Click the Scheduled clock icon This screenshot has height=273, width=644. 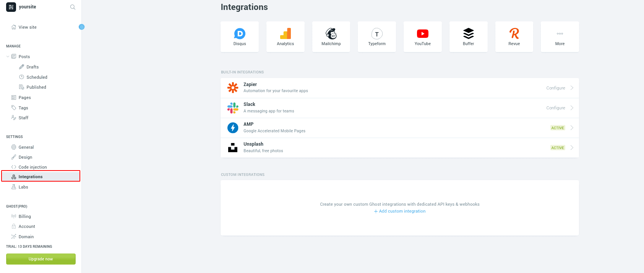tap(22, 77)
